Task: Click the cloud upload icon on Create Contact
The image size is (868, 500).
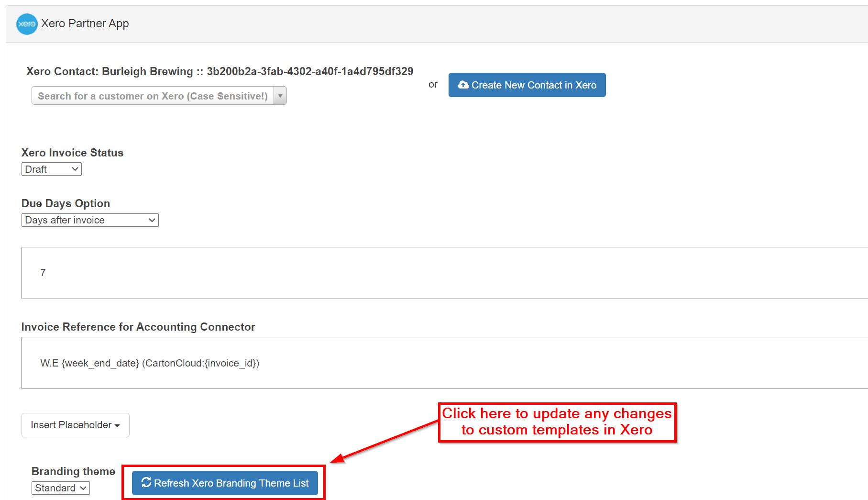Action: point(463,85)
